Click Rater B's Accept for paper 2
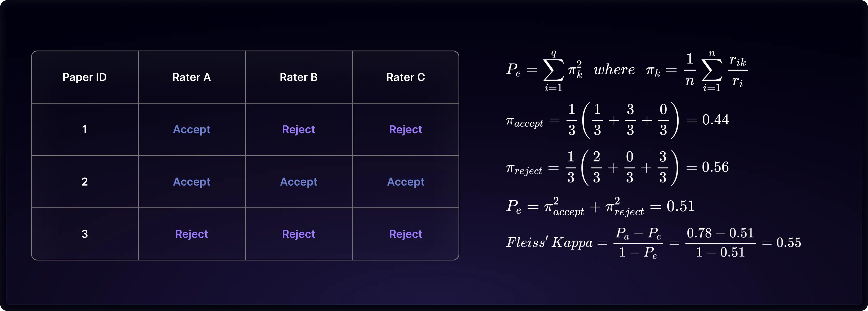Viewport: 868px width, 311px height. [298, 182]
